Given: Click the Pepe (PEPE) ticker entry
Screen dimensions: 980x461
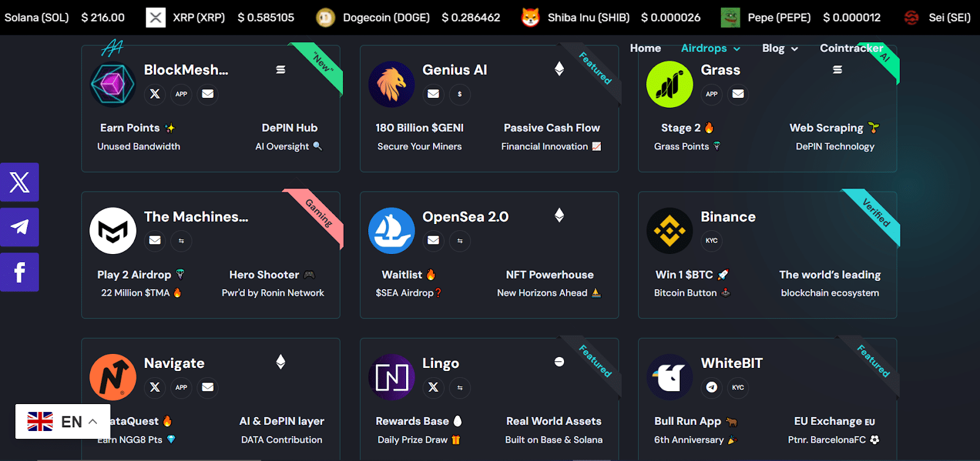Looking at the screenshot, I should pyautogui.click(x=801, y=18).
